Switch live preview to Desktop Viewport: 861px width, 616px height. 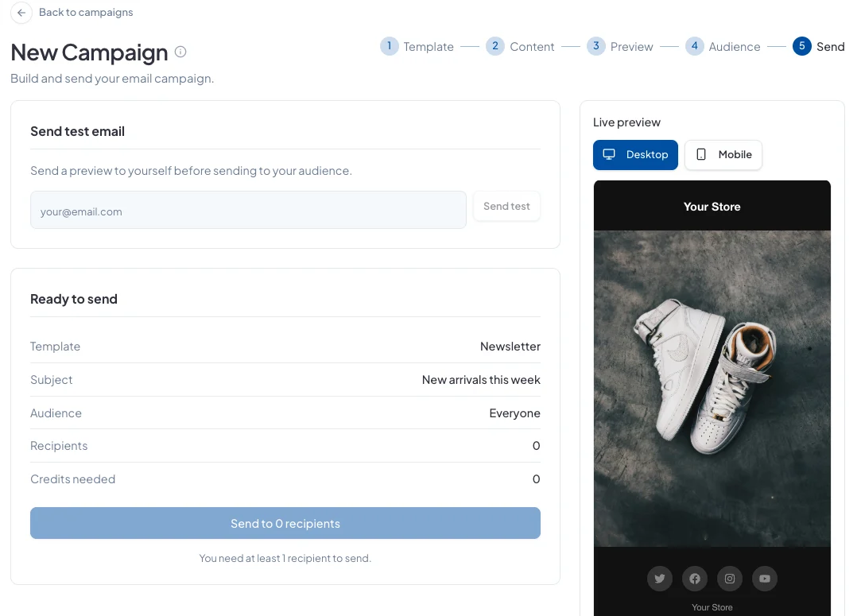[635, 155]
